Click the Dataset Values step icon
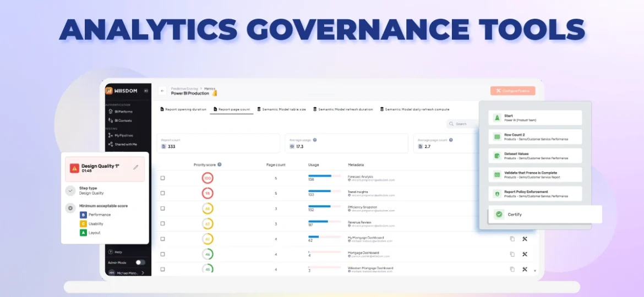The width and height of the screenshot is (644, 297). (x=497, y=156)
